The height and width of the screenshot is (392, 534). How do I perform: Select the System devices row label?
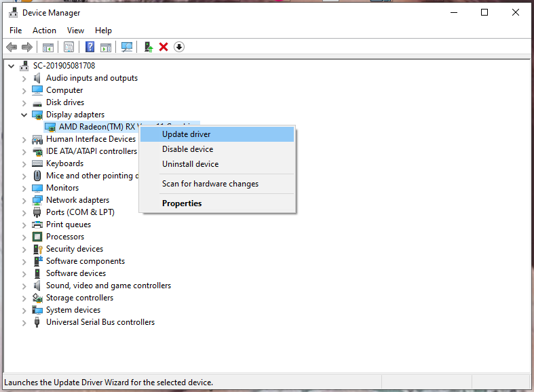tap(73, 310)
